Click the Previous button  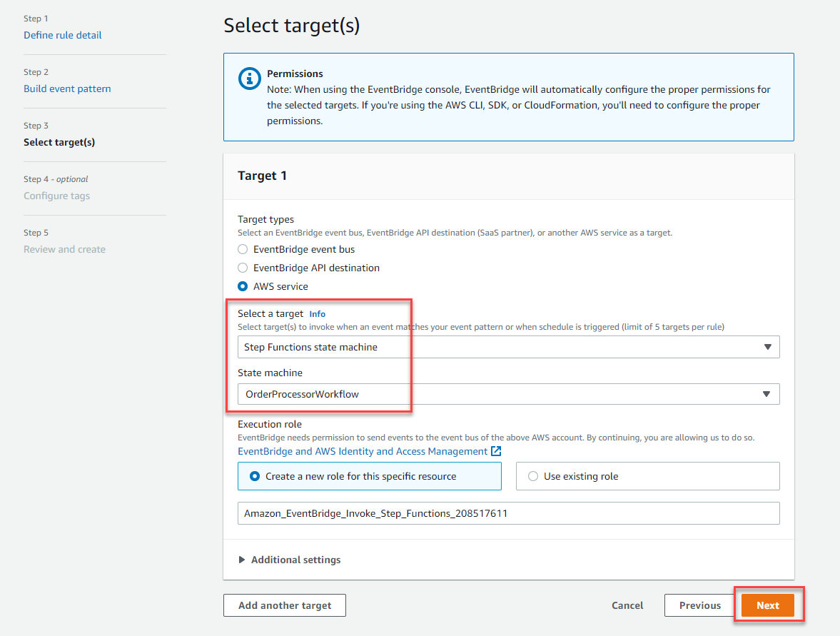coord(699,605)
